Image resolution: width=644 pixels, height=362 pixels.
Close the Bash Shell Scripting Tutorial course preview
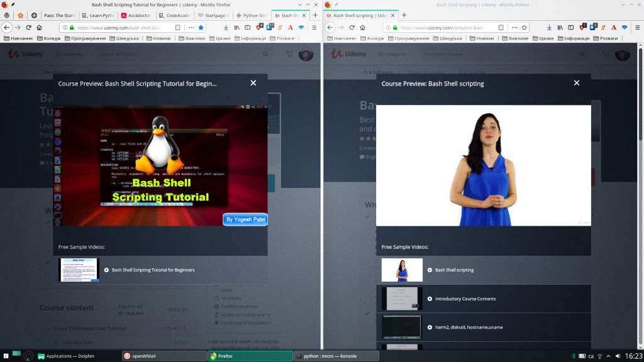tap(253, 83)
